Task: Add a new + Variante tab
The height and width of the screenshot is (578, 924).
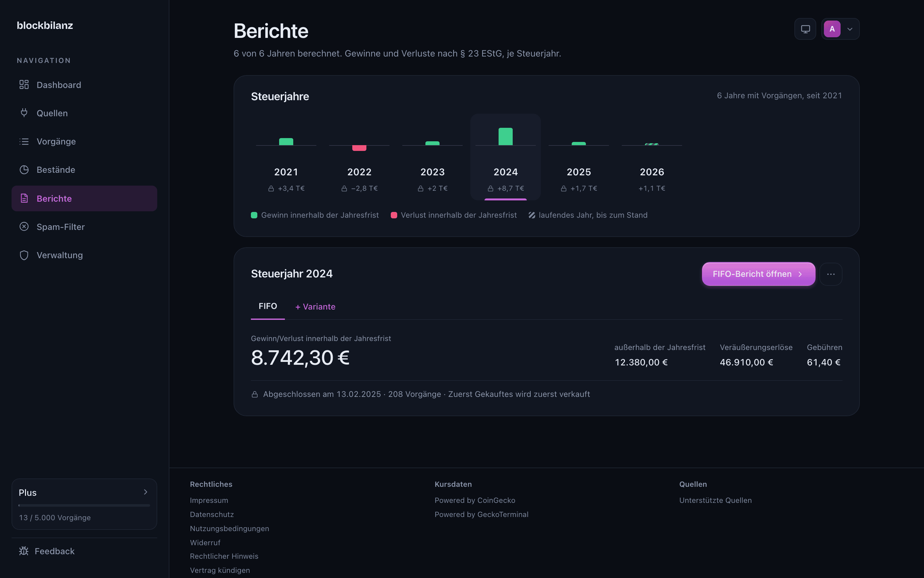Action: tap(315, 307)
